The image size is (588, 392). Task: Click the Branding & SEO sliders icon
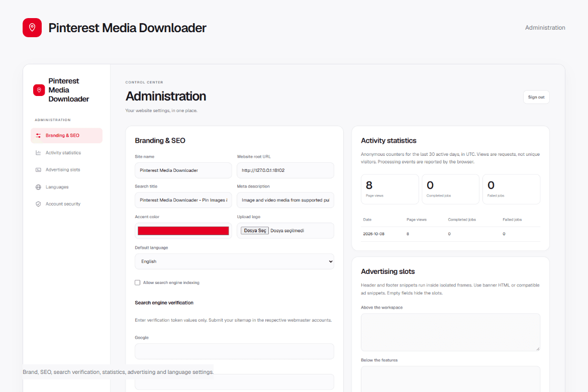pyautogui.click(x=38, y=135)
